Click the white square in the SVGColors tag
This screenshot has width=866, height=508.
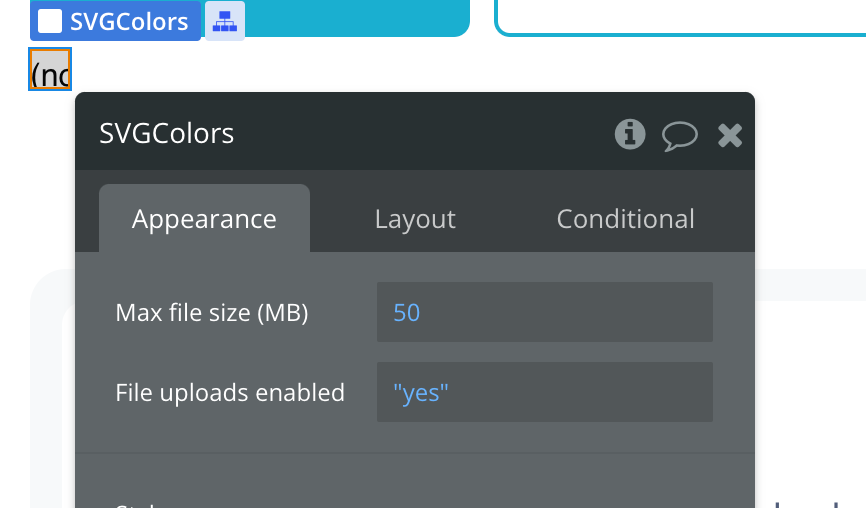pyautogui.click(x=50, y=21)
